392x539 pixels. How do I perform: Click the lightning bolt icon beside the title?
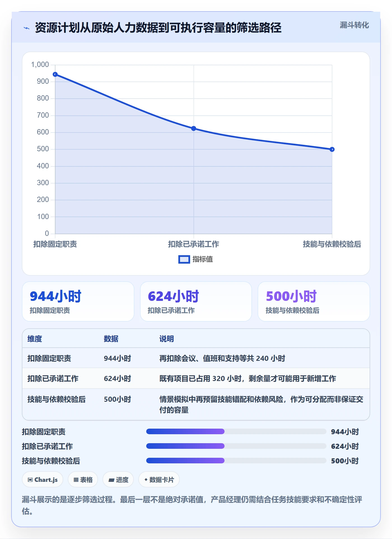point(27,28)
